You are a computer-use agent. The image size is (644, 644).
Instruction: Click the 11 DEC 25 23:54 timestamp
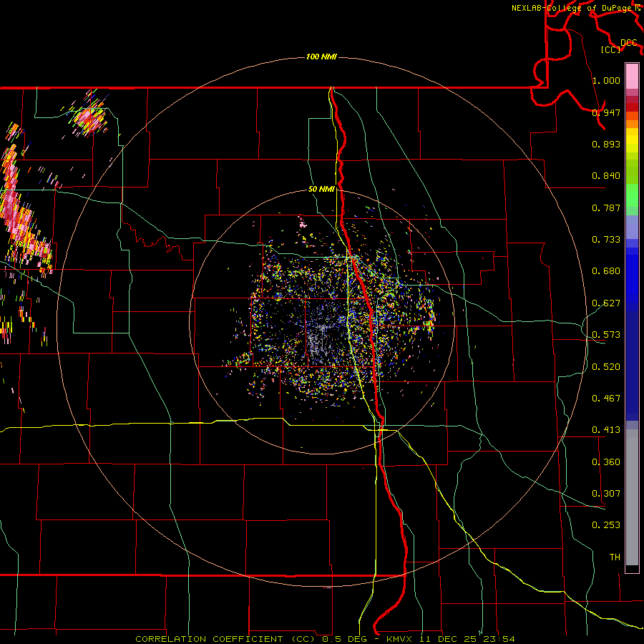467,639
